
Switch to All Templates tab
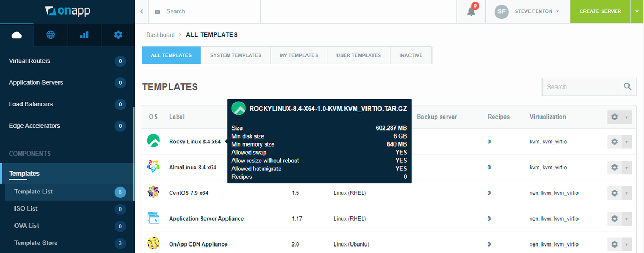[x=171, y=55]
